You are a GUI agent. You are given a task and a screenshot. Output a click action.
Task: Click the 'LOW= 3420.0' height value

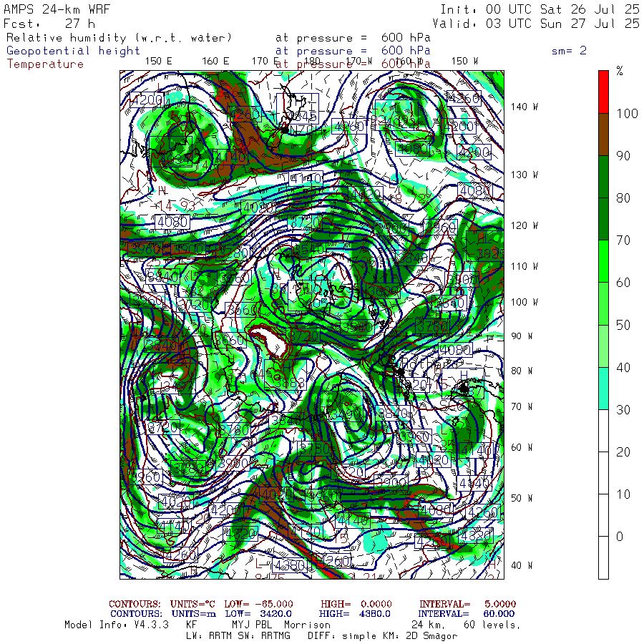click(258, 614)
